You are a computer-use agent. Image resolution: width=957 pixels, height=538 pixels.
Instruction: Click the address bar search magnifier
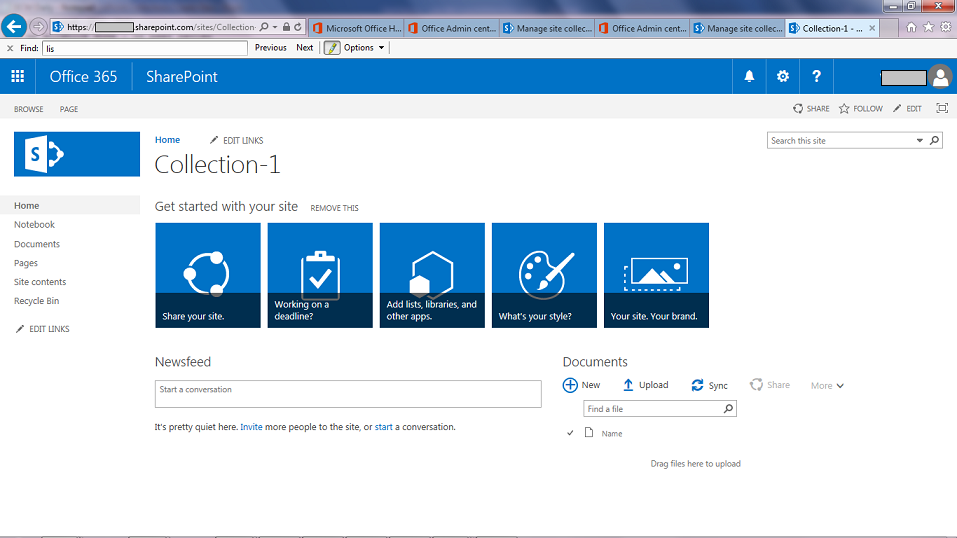pos(264,27)
